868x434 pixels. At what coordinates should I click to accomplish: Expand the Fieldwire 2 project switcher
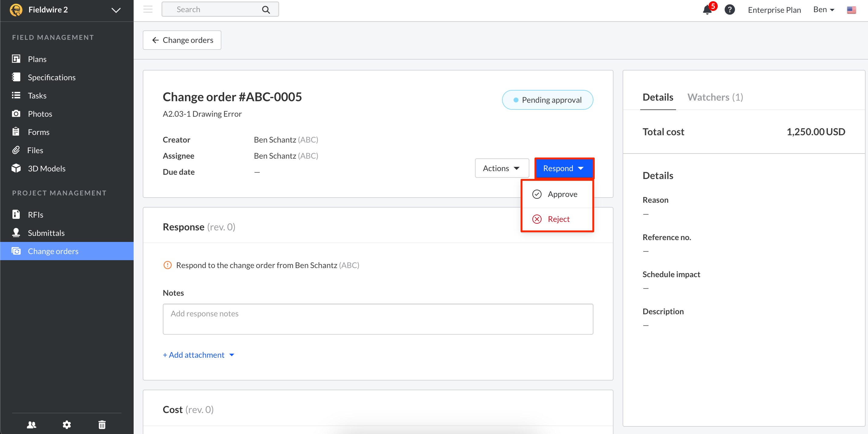click(116, 10)
